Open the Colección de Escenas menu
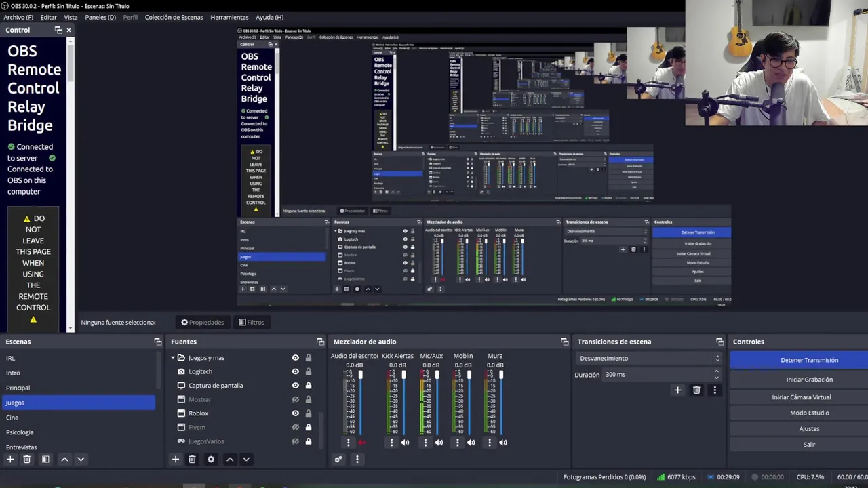The image size is (868, 488). click(x=174, y=17)
